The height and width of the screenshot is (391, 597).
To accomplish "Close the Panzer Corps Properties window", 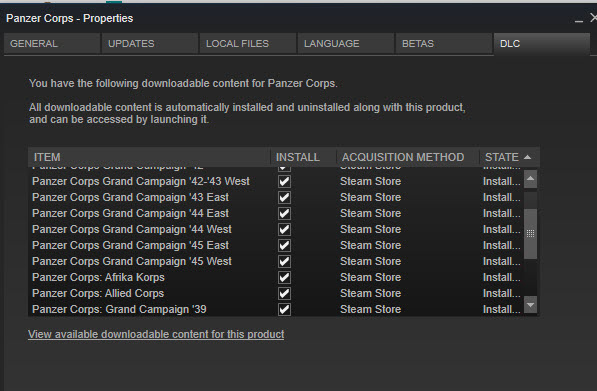I will tap(593, 18).
